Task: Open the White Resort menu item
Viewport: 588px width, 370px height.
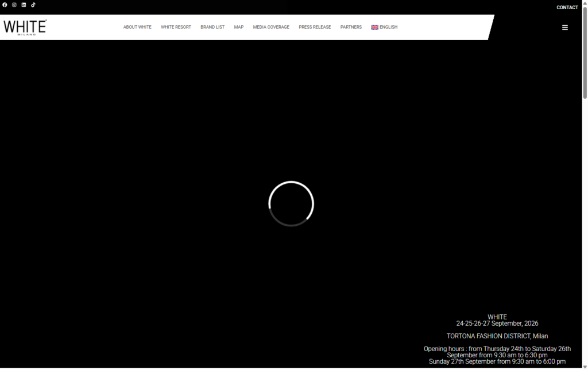Action: [176, 27]
